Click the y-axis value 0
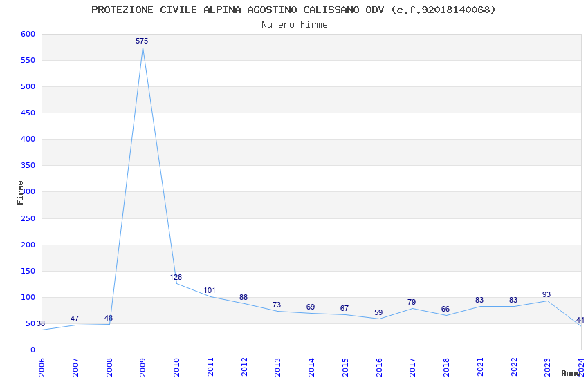This screenshot has height=380, width=588. tap(33, 350)
